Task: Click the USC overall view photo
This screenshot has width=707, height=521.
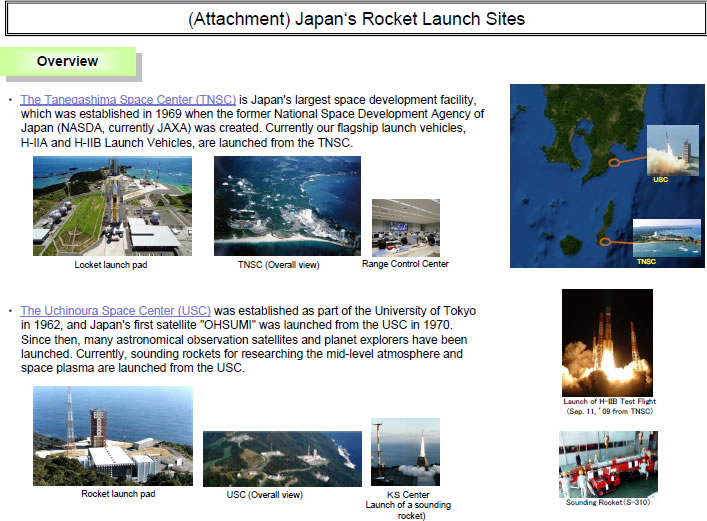Action: (282, 459)
